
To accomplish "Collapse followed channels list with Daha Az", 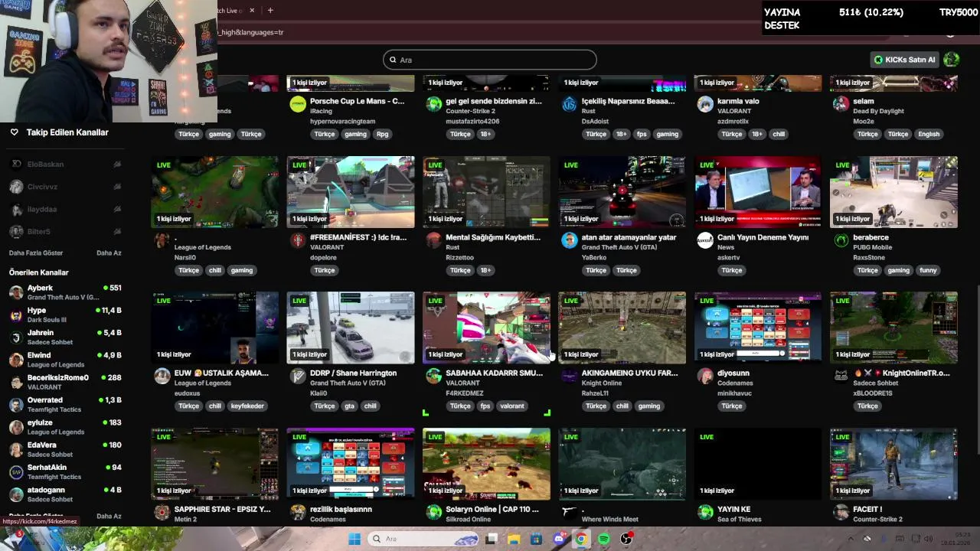I will [109, 253].
